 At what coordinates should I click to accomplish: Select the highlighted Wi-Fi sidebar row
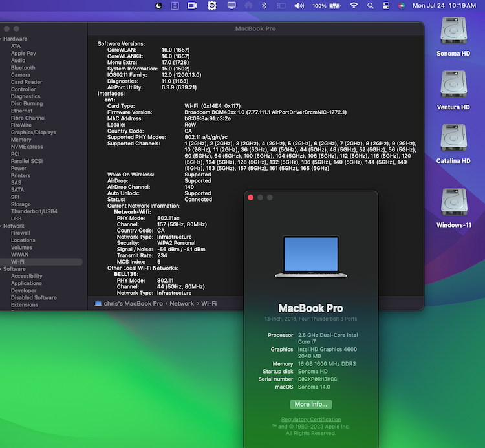click(41, 262)
